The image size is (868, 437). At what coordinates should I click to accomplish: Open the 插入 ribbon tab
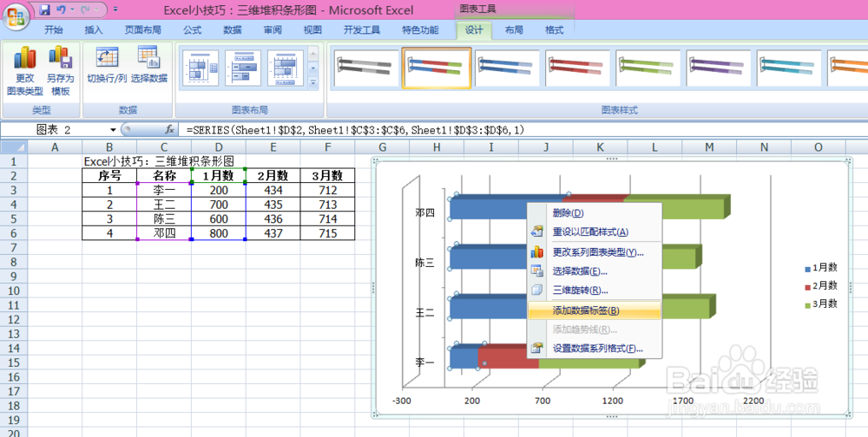93,29
